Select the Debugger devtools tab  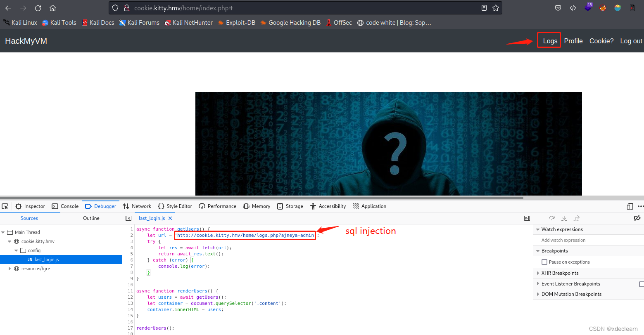pos(100,206)
